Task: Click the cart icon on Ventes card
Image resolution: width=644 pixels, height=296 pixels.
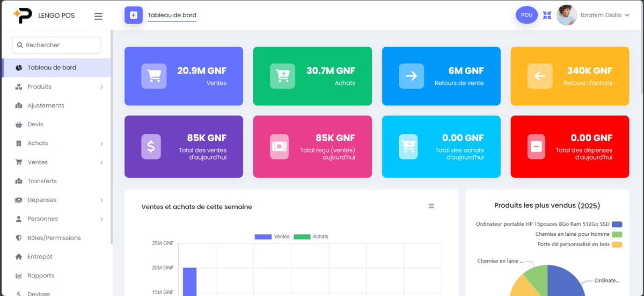Action: tap(154, 76)
